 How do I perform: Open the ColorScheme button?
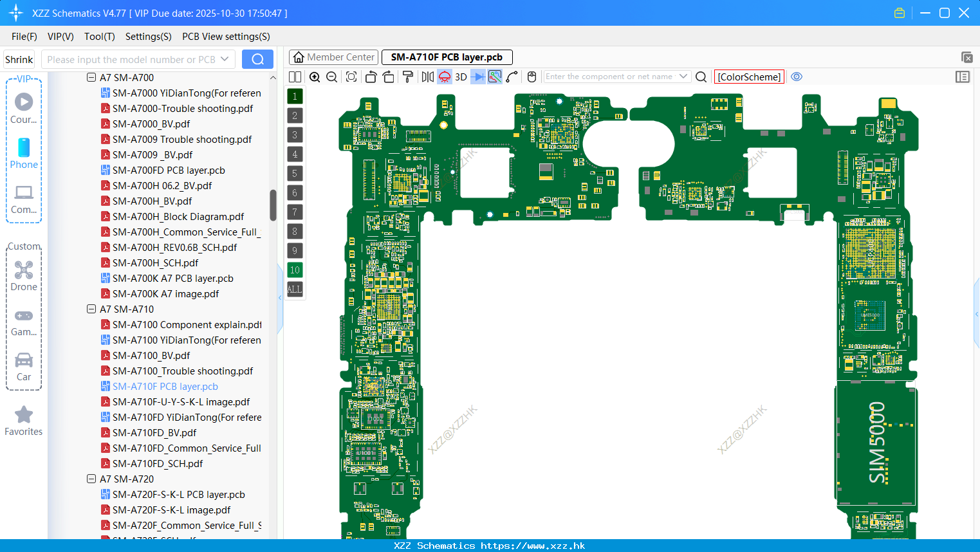[749, 77]
